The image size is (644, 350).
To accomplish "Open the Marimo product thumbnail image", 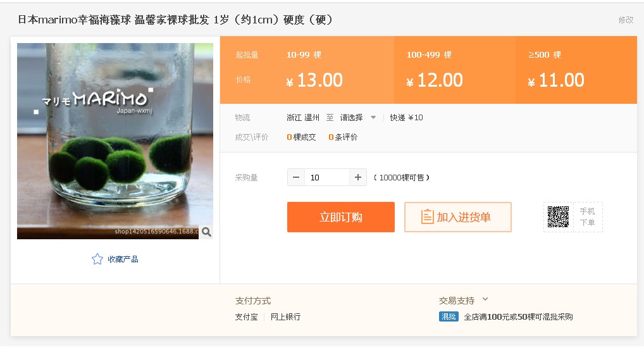I will pos(115,141).
